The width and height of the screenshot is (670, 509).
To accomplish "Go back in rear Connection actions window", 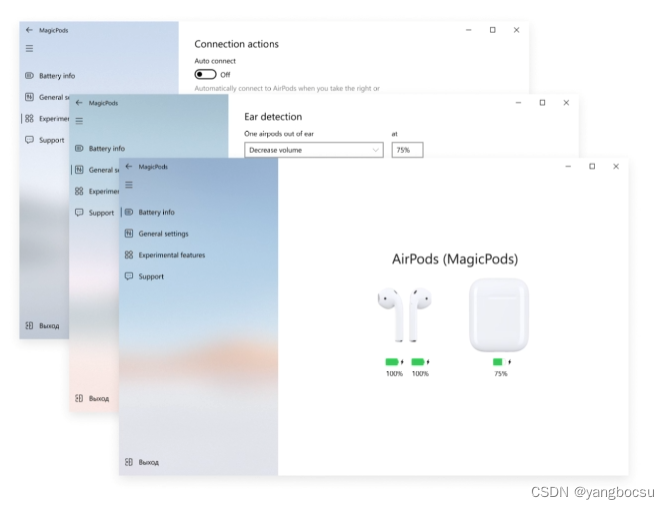I will pyautogui.click(x=29, y=30).
